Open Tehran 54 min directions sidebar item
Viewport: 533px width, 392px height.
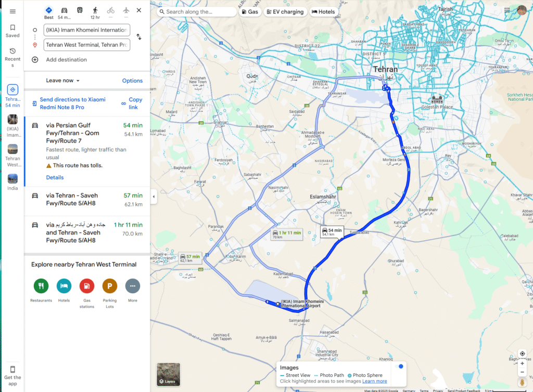pyautogui.click(x=12, y=96)
